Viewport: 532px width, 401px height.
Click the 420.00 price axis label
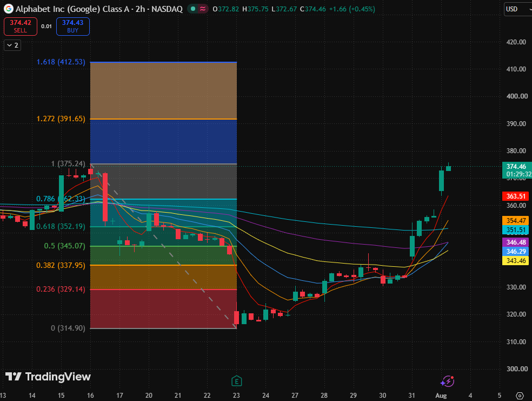[x=516, y=42]
